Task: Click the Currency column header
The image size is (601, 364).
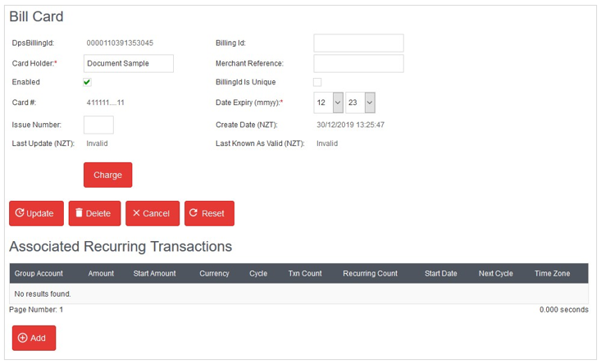Action: click(x=214, y=274)
